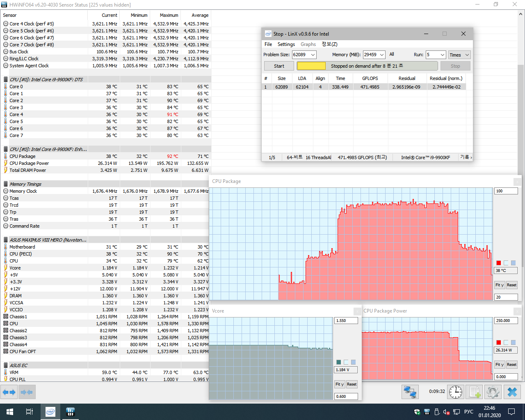Screen dimensions: 525x420
Task: Click the clock icon beside Core 4 Clock
Action: [6, 24]
